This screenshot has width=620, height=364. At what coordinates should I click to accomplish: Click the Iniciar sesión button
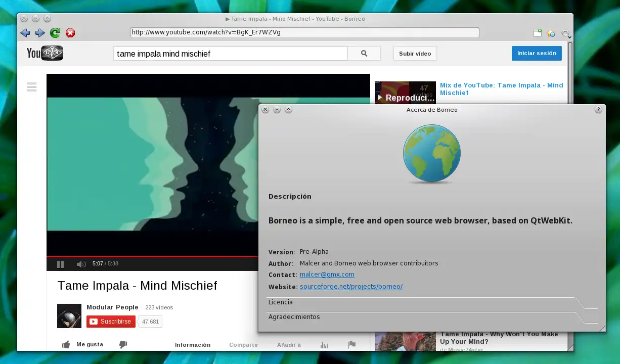coord(537,53)
